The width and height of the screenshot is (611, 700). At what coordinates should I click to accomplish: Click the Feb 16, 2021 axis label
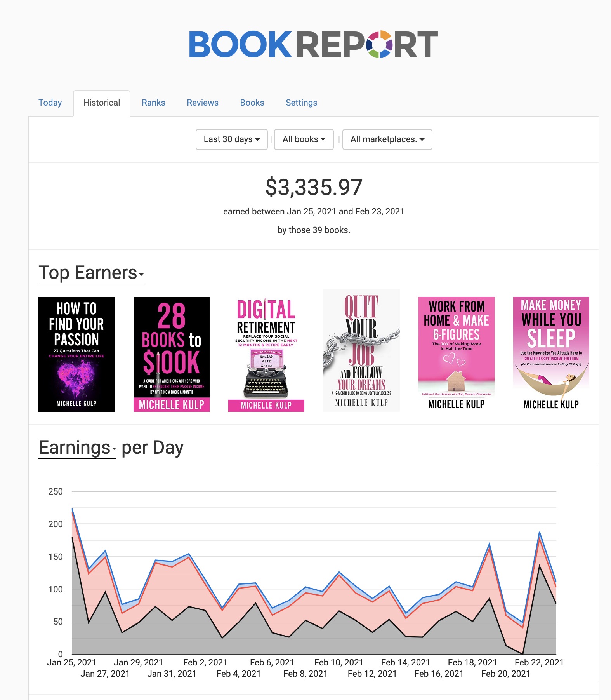439,674
